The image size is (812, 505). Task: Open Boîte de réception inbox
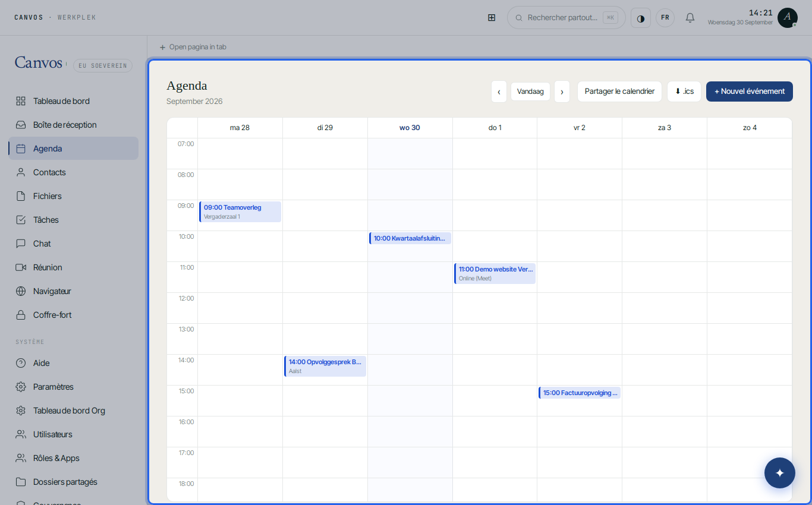click(73, 125)
